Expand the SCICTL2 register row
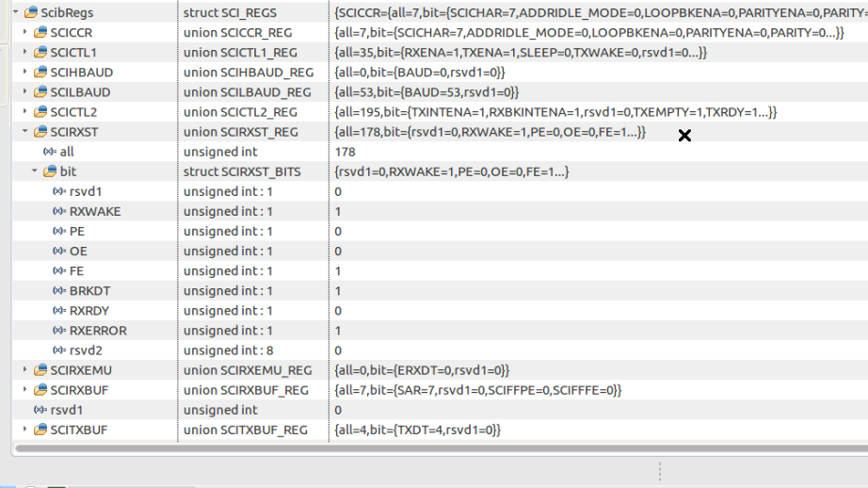The image size is (868, 488). point(24,111)
